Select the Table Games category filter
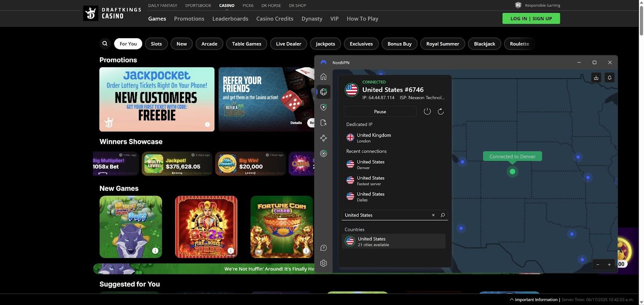 click(246, 44)
